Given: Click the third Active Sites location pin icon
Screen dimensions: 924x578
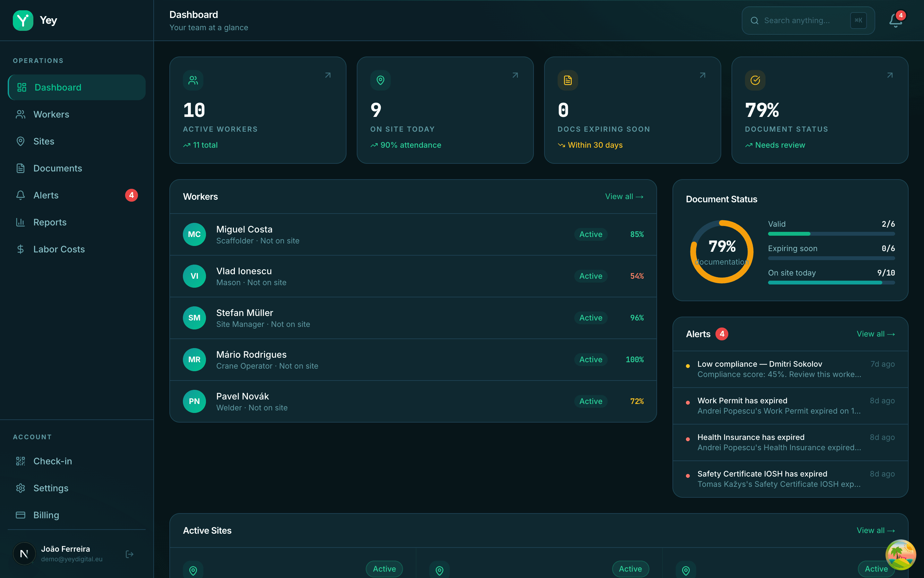Looking at the screenshot, I should tap(686, 570).
